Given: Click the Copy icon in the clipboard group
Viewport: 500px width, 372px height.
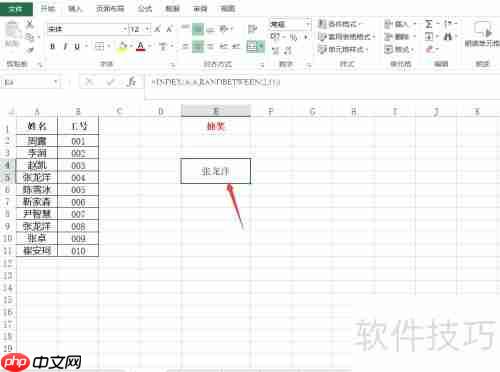Looking at the screenshot, I should pos(30,37).
